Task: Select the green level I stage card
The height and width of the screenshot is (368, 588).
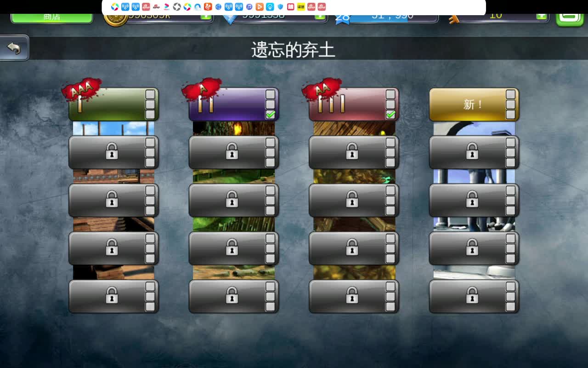Action: 113,104
